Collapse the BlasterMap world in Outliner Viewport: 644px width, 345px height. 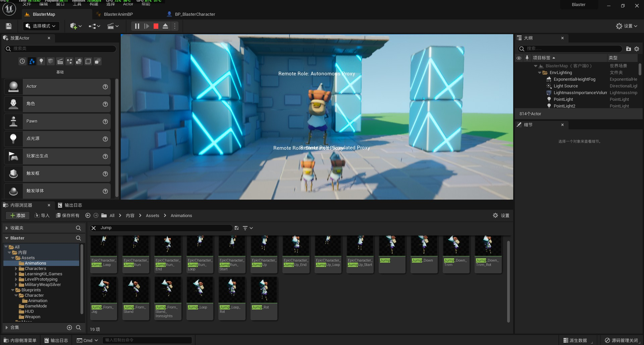[536, 66]
